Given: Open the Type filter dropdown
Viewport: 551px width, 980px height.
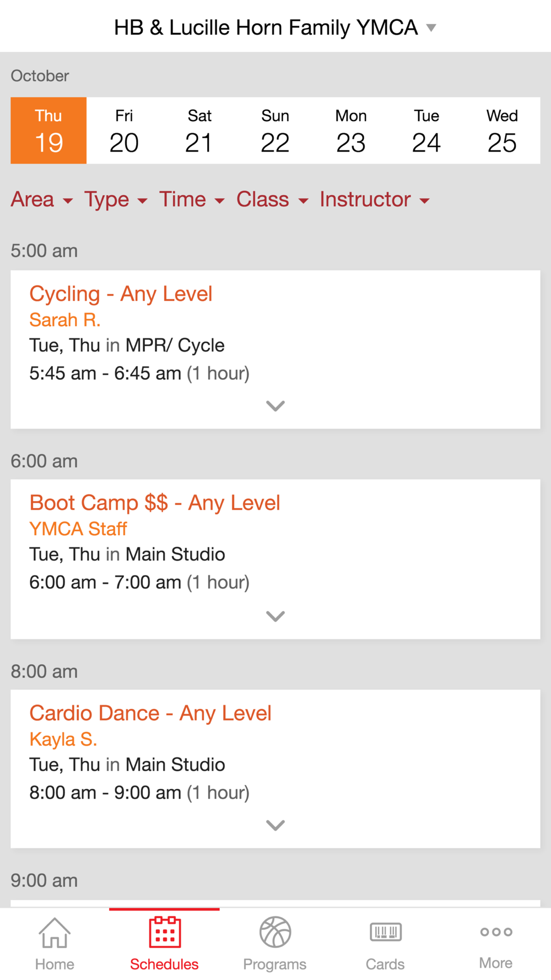Looking at the screenshot, I should coord(116,200).
